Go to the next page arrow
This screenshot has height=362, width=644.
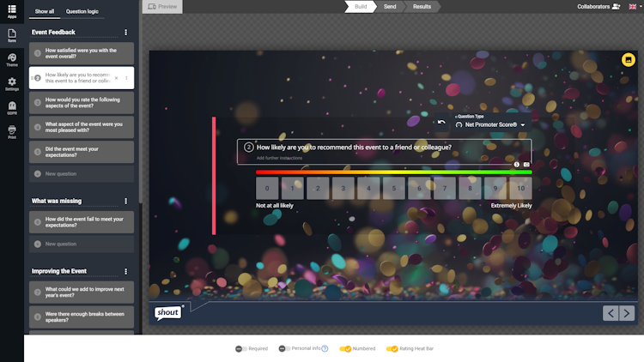627,314
